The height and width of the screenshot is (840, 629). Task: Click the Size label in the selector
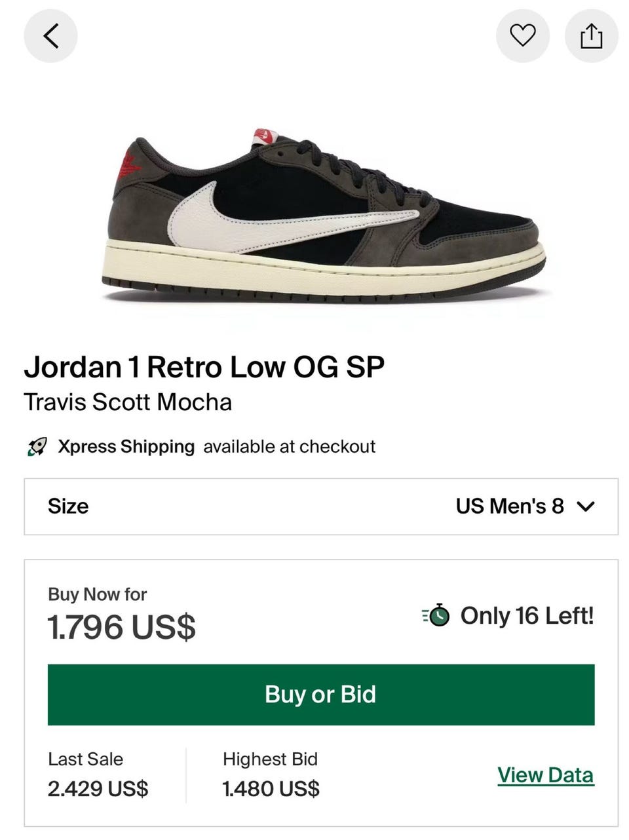(68, 506)
